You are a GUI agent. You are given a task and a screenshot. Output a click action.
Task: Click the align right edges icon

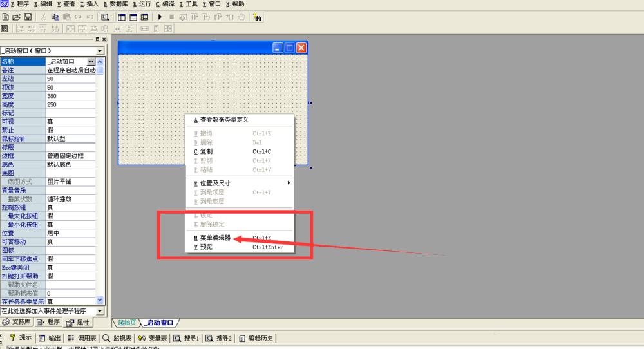tap(31, 28)
